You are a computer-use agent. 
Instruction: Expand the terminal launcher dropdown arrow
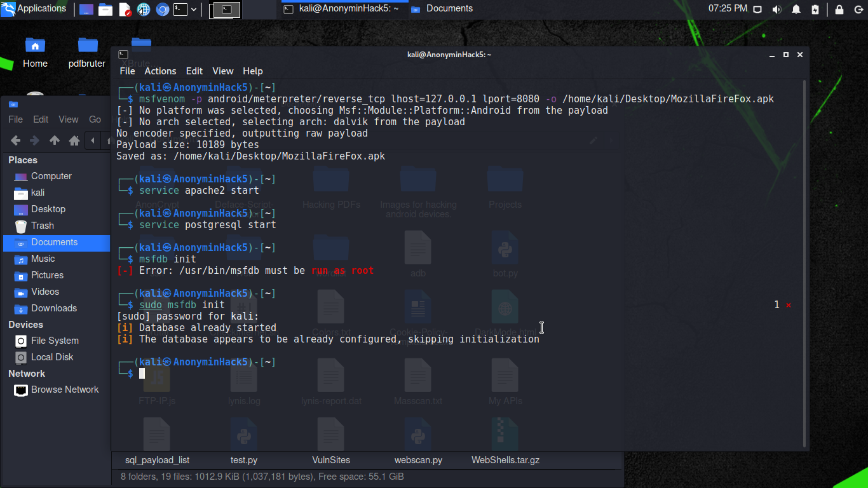point(194,10)
